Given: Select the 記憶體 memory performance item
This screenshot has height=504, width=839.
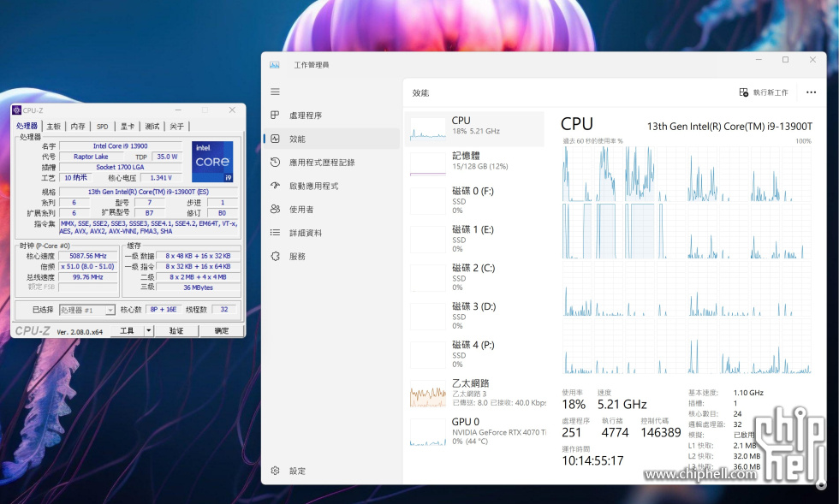Looking at the screenshot, I should pyautogui.click(x=474, y=163).
